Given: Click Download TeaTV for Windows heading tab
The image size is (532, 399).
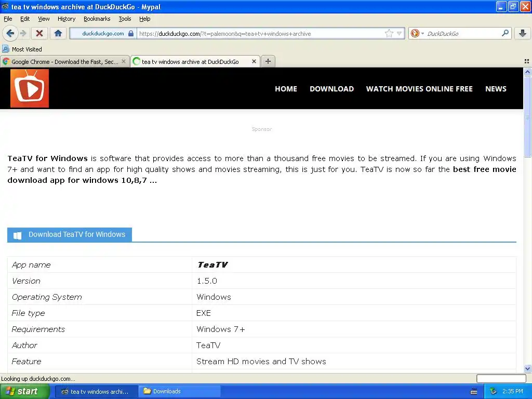Looking at the screenshot, I should 70,235.
